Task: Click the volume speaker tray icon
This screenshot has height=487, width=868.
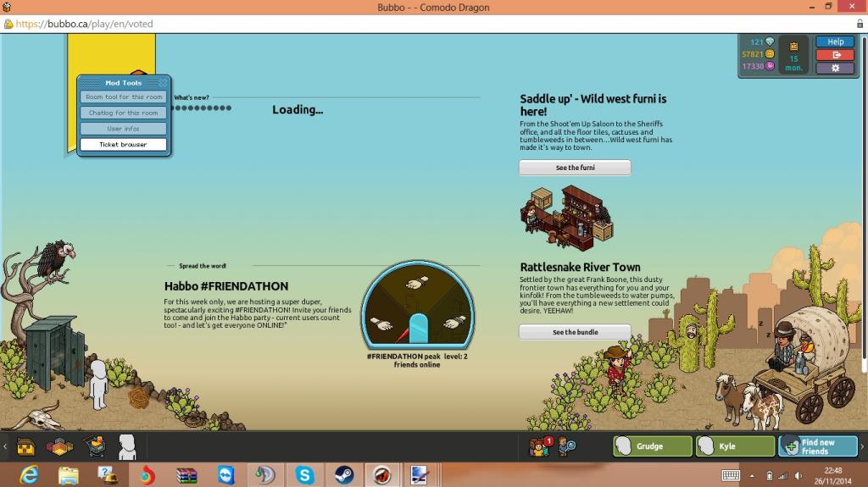Action: click(798, 475)
